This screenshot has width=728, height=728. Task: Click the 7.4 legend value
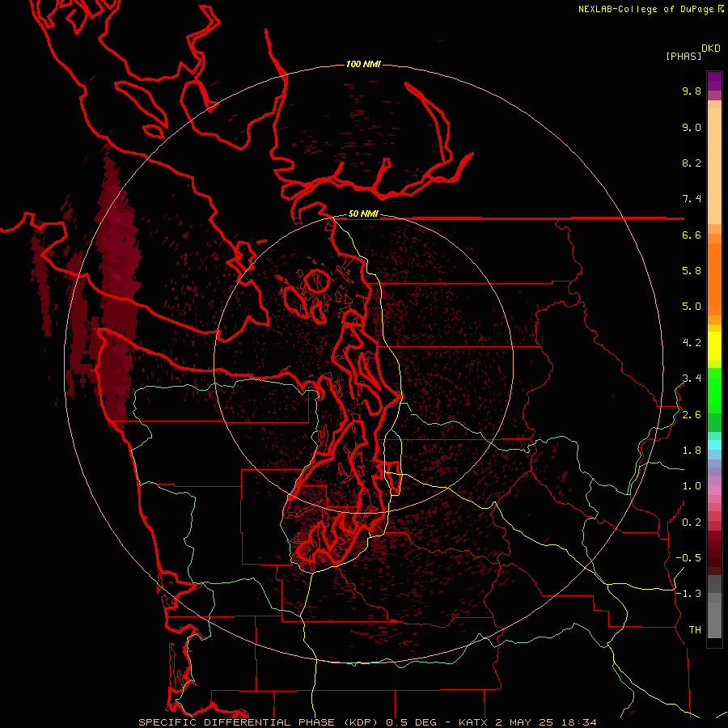pos(692,199)
